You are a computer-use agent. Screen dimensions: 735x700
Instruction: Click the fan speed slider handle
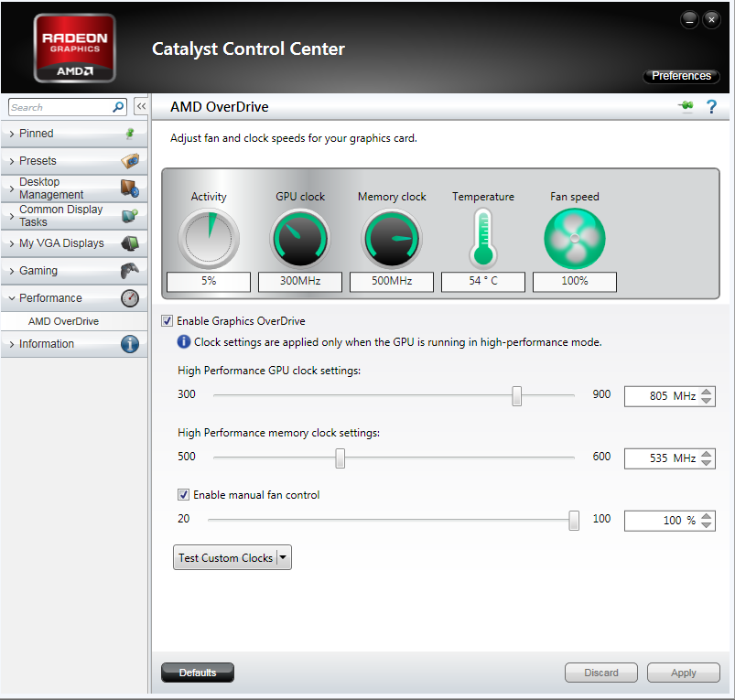[x=573, y=521]
